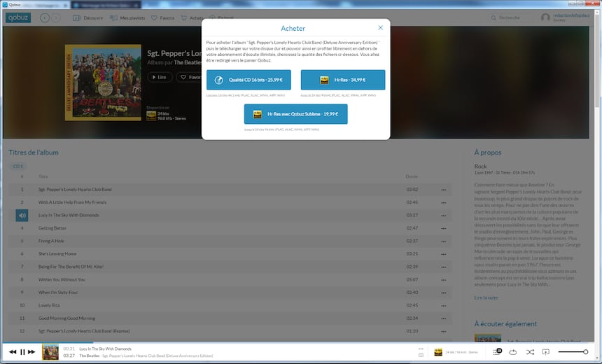Open the Achats section
Screen dimensions: 602x364
(x=192, y=18)
